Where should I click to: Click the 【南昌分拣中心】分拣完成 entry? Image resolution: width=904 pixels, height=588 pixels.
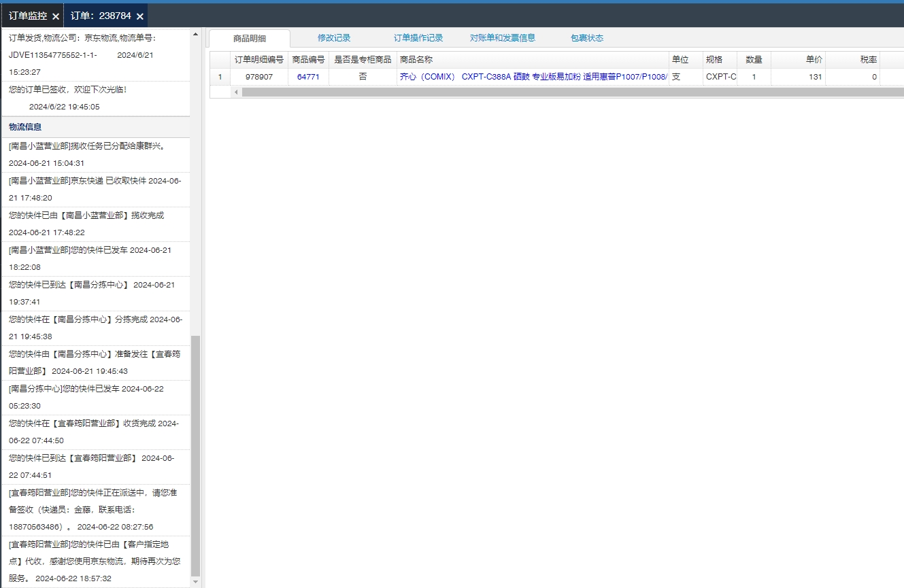coord(95,328)
